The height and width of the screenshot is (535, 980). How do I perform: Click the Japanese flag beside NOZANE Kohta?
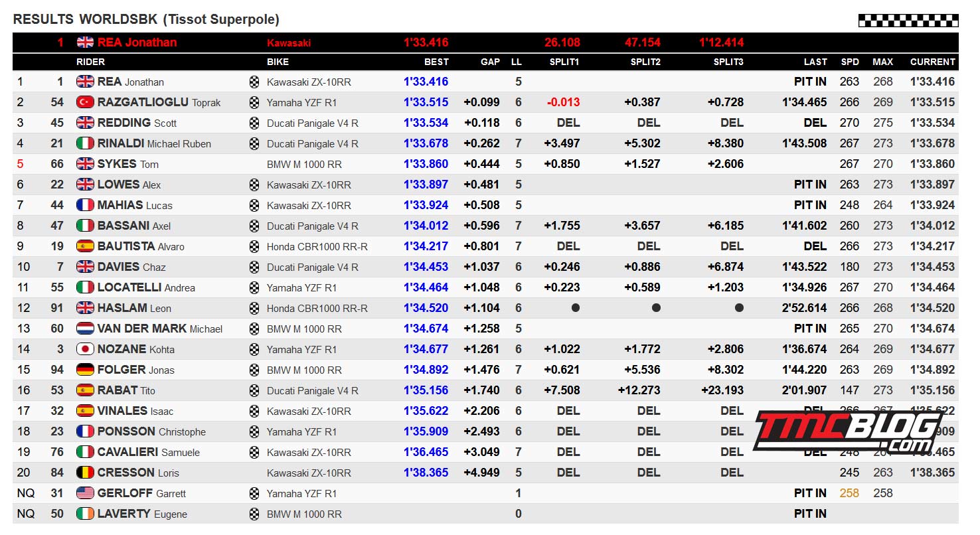click(x=85, y=349)
